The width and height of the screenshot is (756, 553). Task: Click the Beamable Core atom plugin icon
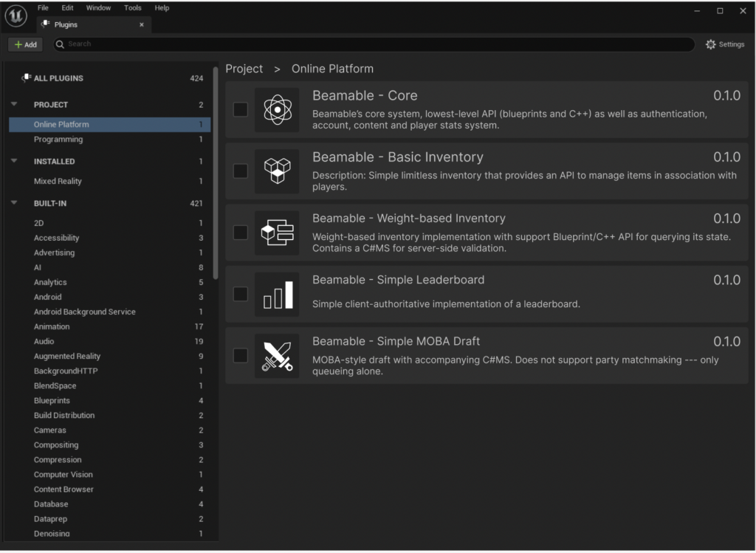pos(277,109)
